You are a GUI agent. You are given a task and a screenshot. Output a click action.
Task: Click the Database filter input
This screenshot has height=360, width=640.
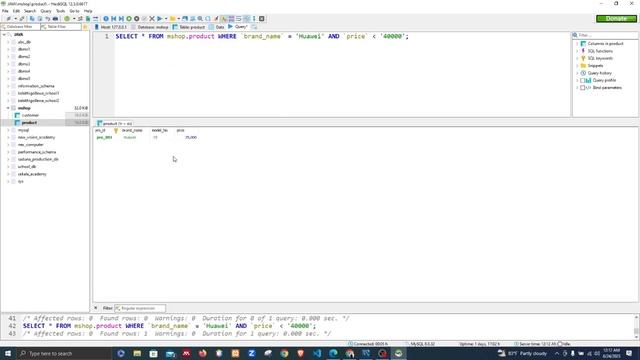pos(20,27)
